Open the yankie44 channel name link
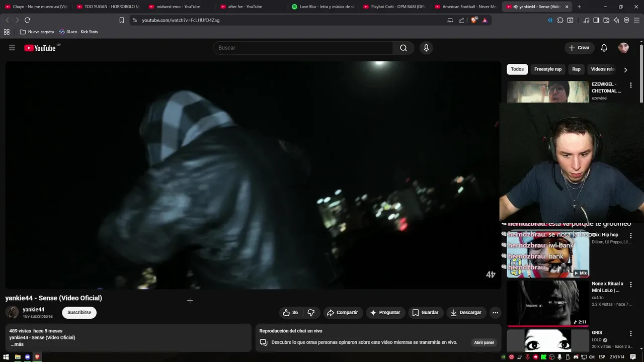This screenshot has height=362, width=644. 33,310
